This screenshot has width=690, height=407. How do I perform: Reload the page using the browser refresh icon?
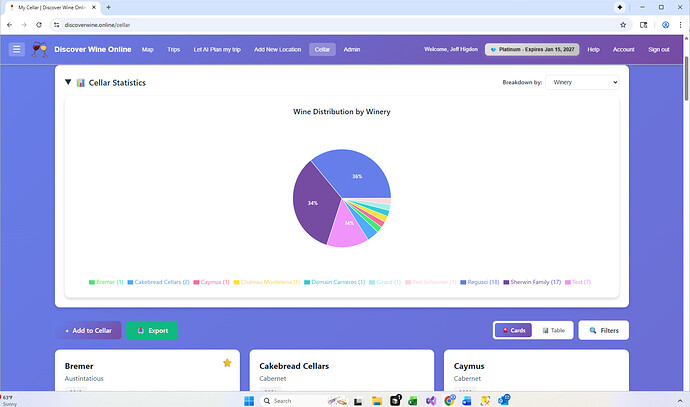click(x=39, y=23)
